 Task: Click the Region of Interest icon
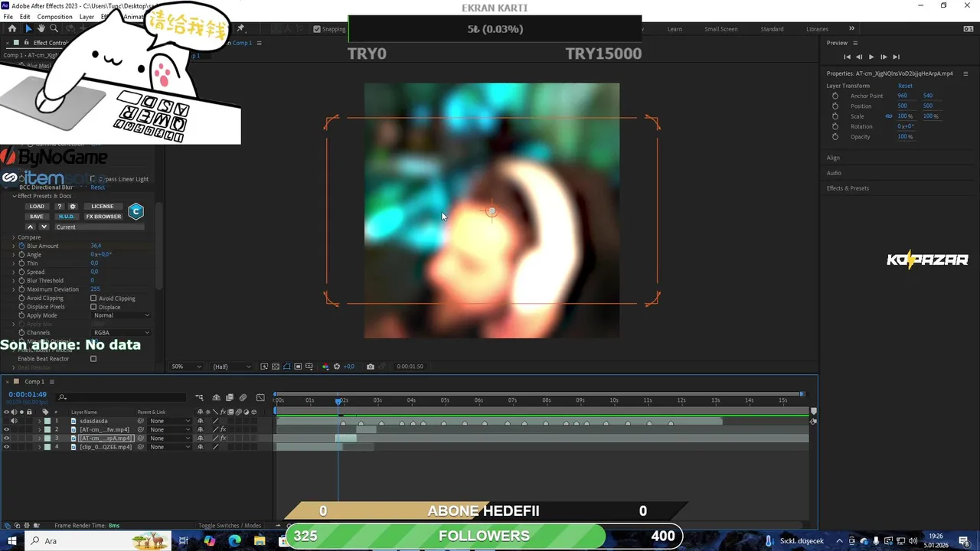298,367
